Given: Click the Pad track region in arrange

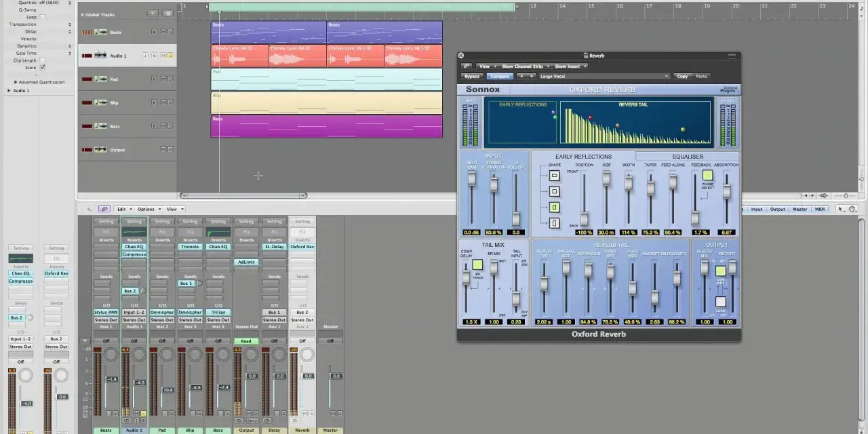Looking at the screenshot, I should pos(327,79).
